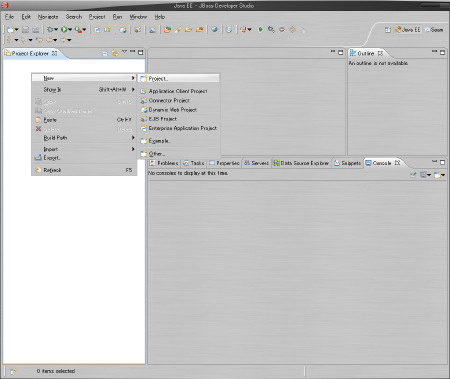The image size is (450, 379).
Task: Open the Tasks tab
Action: pyautogui.click(x=194, y=163)
